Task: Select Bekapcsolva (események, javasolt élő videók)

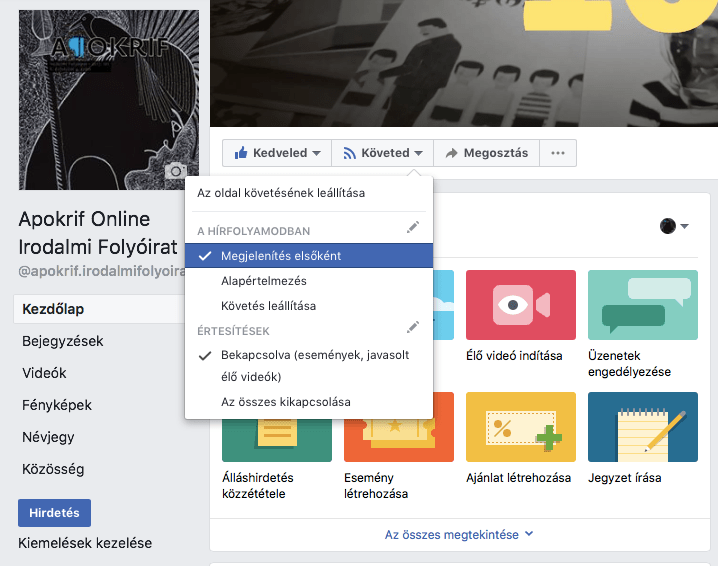Action: (x=309, y=366)
